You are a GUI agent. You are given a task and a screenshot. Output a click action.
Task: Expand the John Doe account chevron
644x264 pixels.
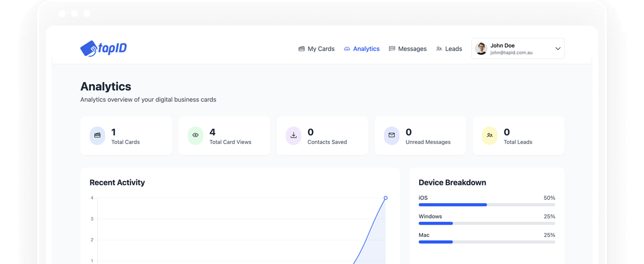click(558, 49)
